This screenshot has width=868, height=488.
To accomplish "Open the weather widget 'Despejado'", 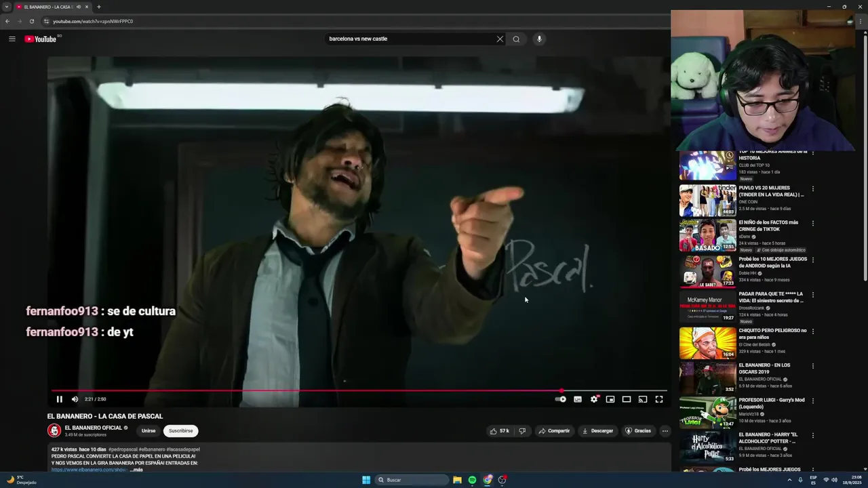I will (x=22, y=480).
